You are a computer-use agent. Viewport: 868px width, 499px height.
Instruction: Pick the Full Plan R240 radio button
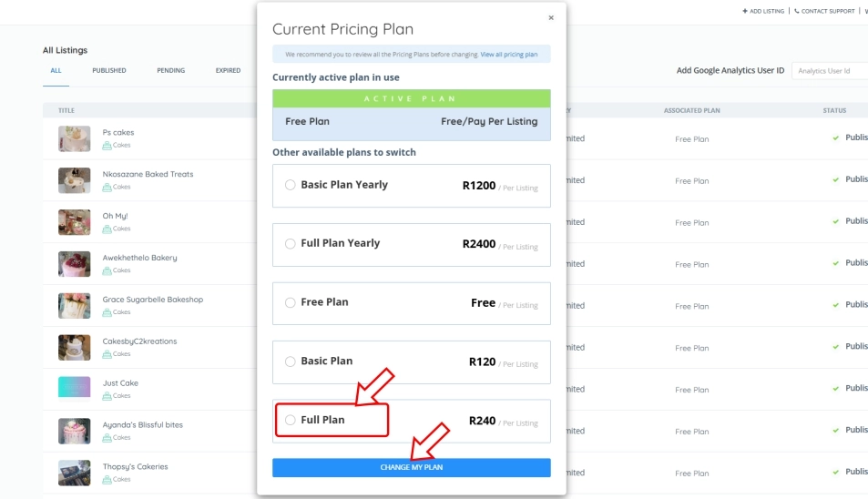coord(291,420)
